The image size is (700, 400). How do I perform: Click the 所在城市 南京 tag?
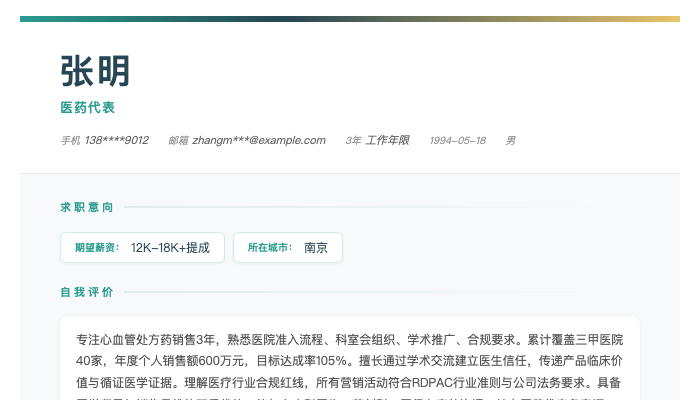point(288,247)
